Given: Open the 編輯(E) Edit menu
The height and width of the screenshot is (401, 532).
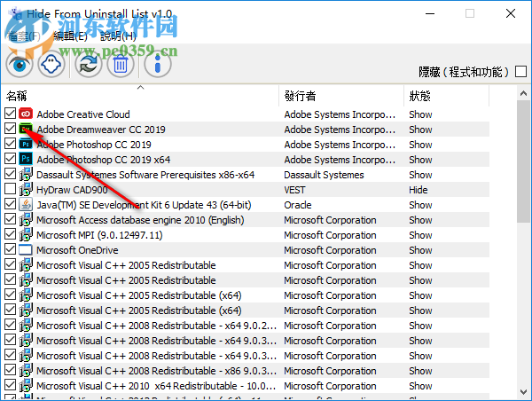Looking at the screenshot, I should pyautogui.click(x=71, y=36).
